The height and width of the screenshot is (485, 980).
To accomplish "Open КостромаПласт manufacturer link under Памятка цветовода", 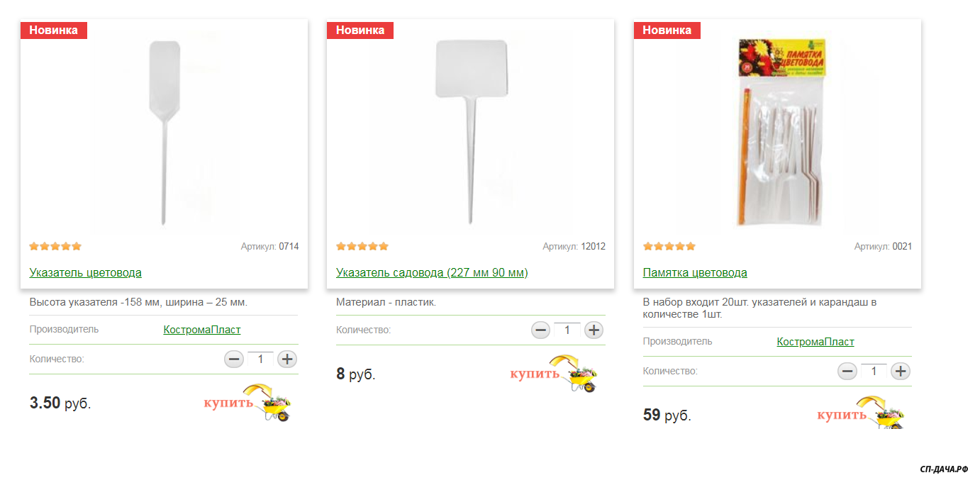I will (815, 342).
